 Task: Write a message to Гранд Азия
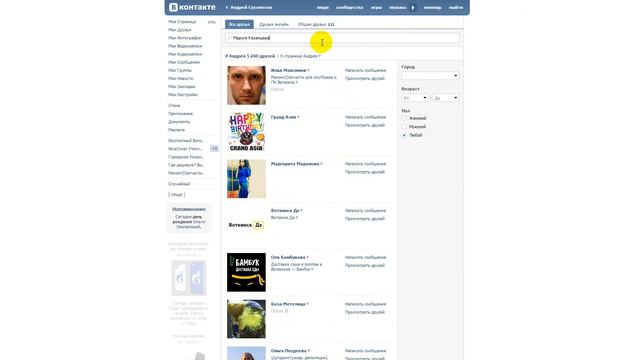coord(365,117)
